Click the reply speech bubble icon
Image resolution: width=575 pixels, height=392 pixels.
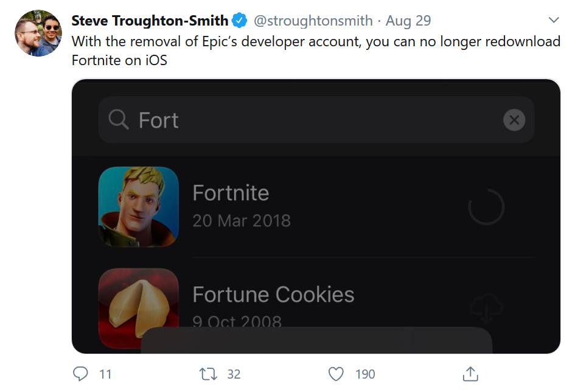[x=81, y=373]
